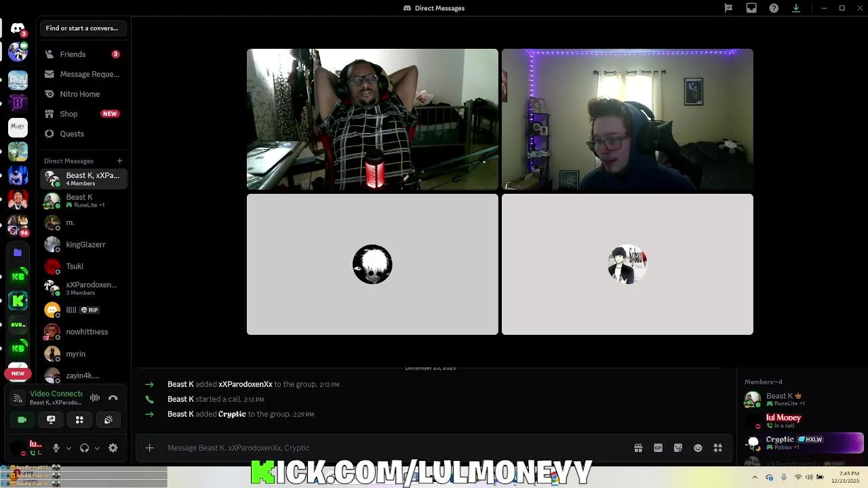Open kingGlazerr direct message
868x488 pixels.
coord(83,245)
